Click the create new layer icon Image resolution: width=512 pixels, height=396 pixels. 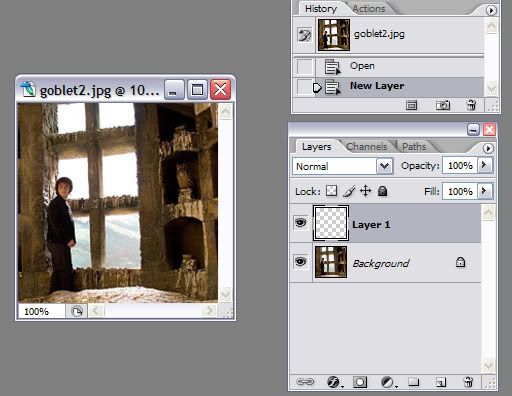point(441,382)
